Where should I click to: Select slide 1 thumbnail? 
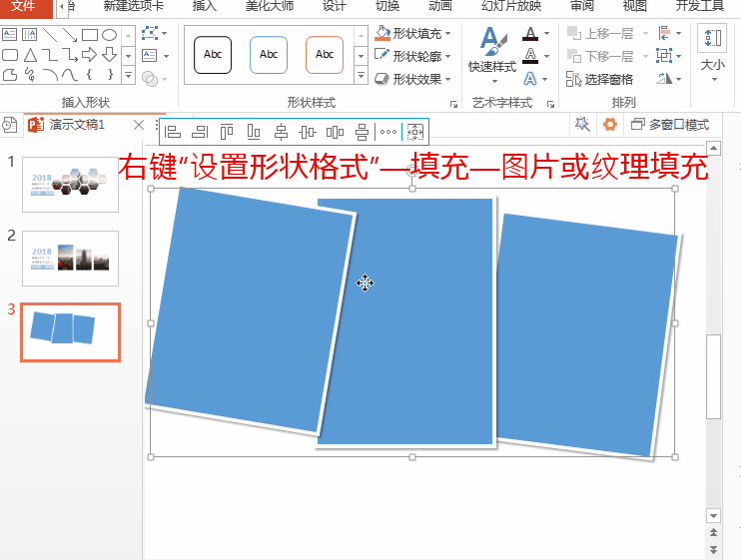coord(71,185)
